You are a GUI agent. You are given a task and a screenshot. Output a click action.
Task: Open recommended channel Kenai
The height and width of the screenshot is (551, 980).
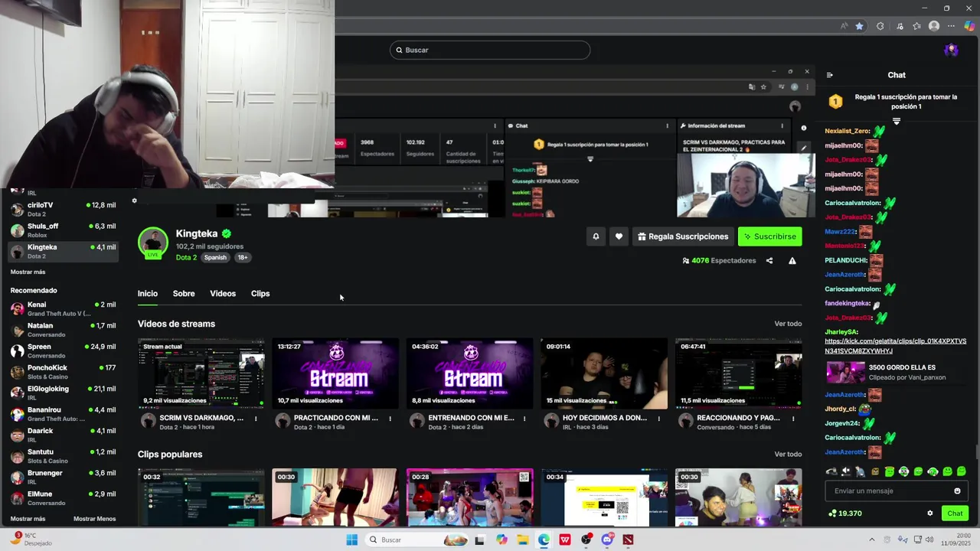click(63, 309)
